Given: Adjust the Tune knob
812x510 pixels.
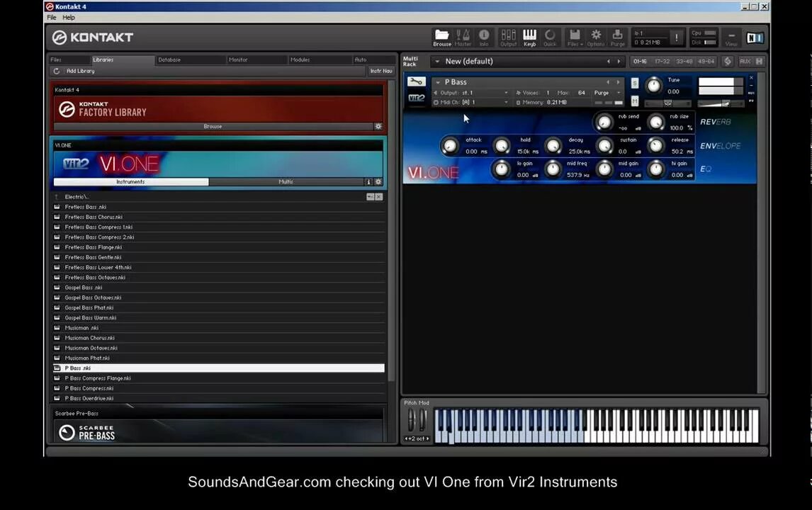Looking at the screenshot, I should 653,86.
